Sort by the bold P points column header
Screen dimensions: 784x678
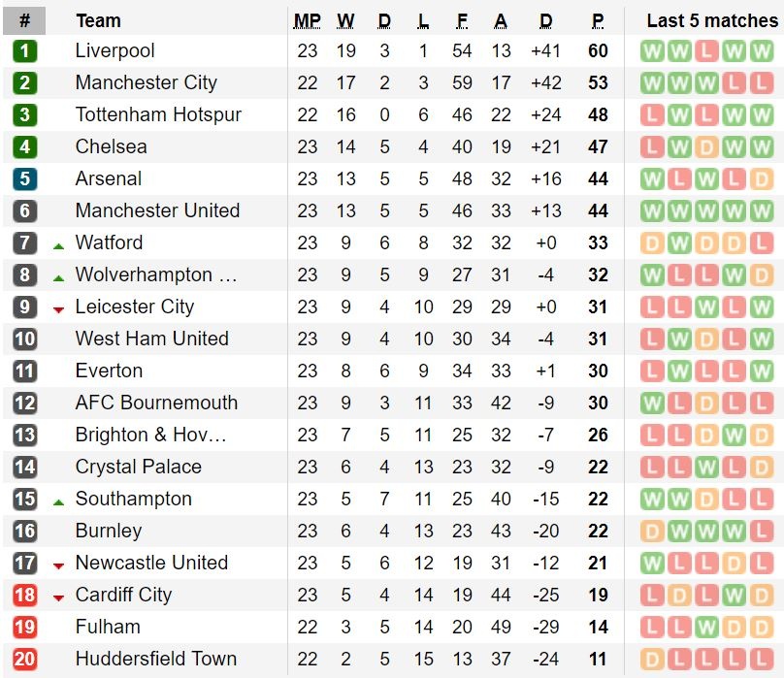pos(598,20)
